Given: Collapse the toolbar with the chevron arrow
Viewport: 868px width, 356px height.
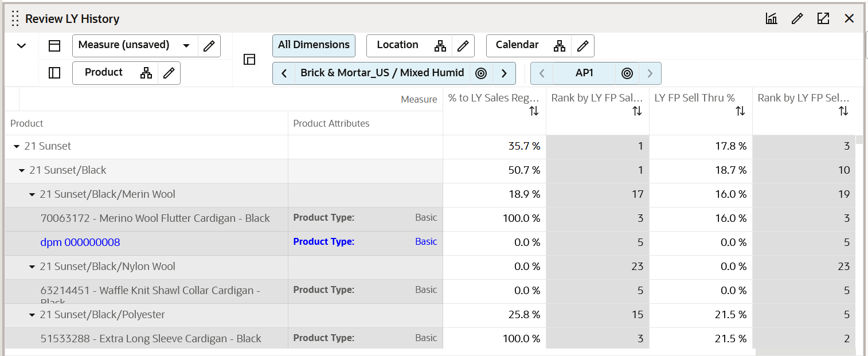Looking at the screenshot, I should pyautogui.click(x=21, y=46).
